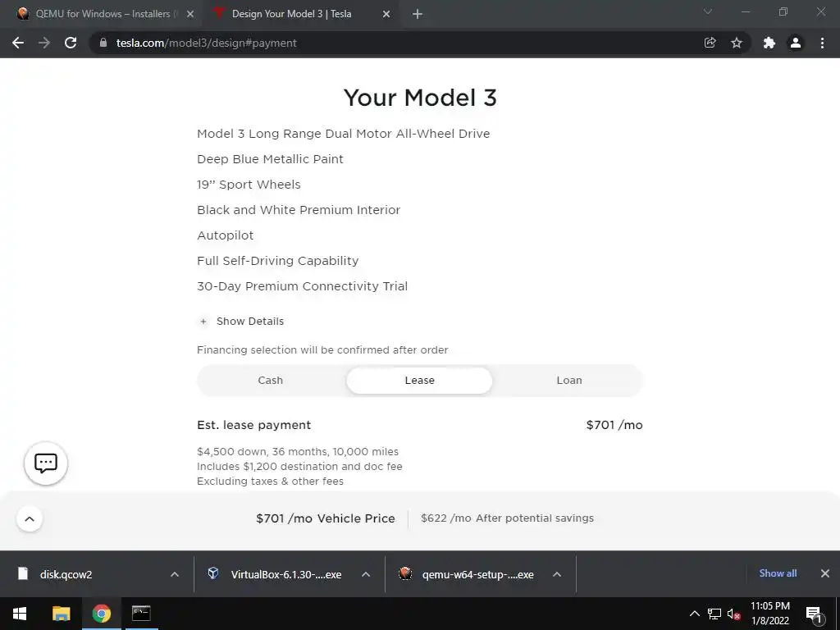Open the disk.qcow2 download
The image size is (840, 630).
pos(66,574)
